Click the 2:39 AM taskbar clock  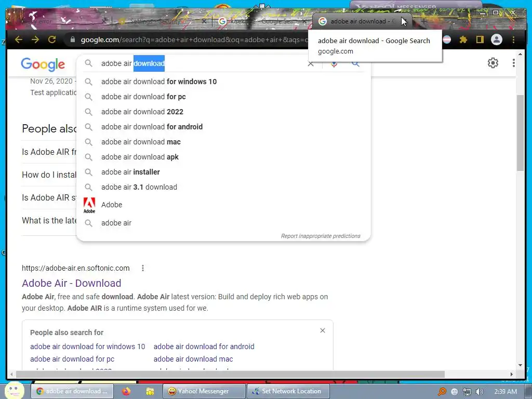coord(506,392)
